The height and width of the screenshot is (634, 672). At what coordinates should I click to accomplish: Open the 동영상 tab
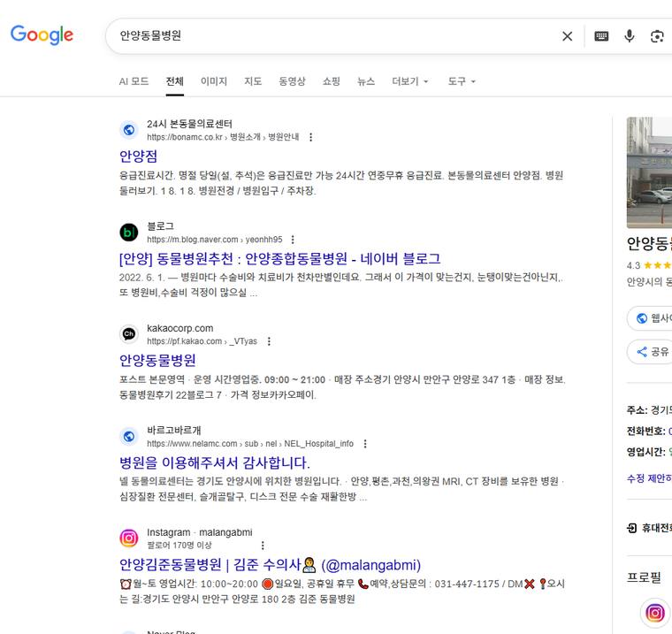(x=293, y=81)
